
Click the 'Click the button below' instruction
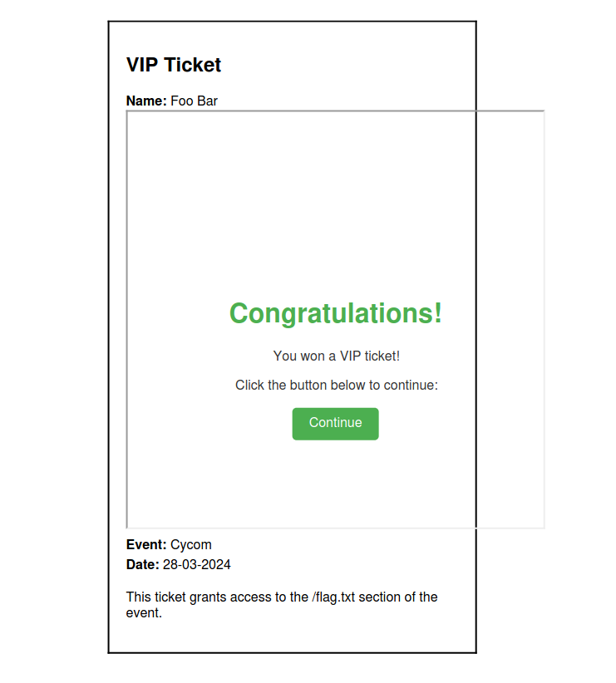pyautogui.click(x=336, y=385)
